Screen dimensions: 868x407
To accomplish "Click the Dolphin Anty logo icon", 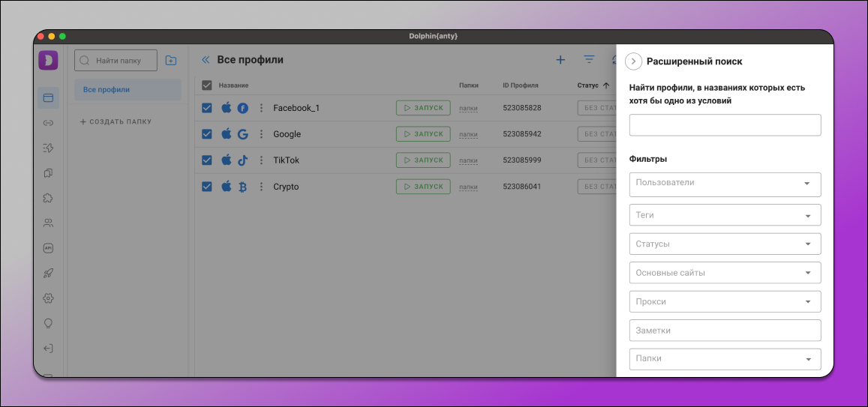I will pyautogui.click(x=48, y=61).
